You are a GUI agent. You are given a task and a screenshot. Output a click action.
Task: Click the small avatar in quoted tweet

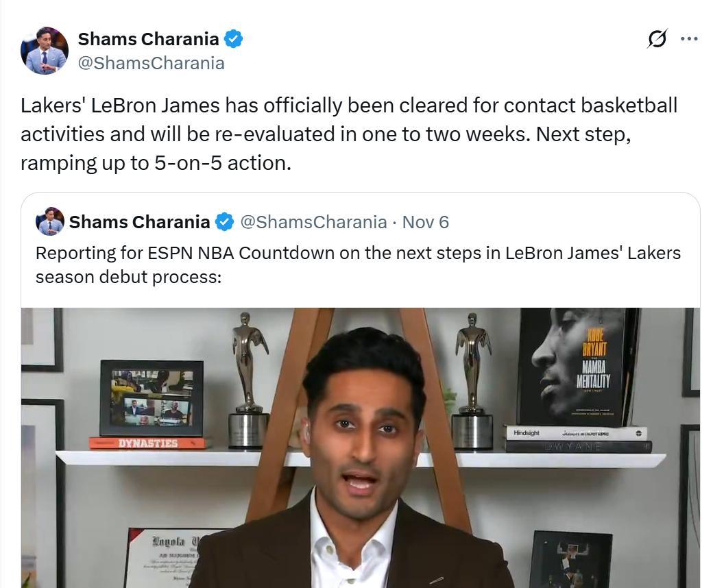(49, 222)
